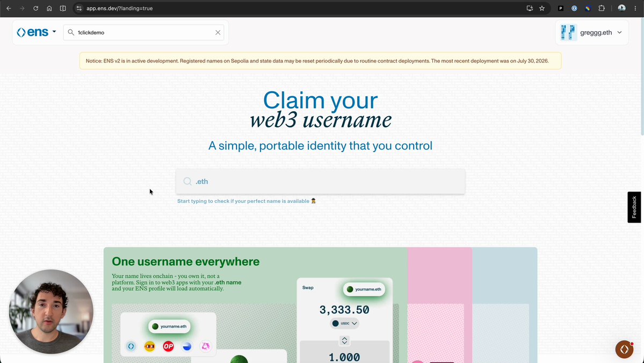Expand the dropdown arrow beside ENS logo
The image size is (644, 363).
pos(54,31)
